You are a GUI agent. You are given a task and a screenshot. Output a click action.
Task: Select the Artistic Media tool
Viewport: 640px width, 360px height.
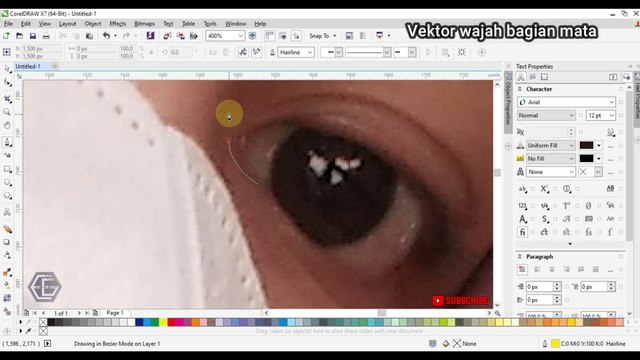(7, 155)
